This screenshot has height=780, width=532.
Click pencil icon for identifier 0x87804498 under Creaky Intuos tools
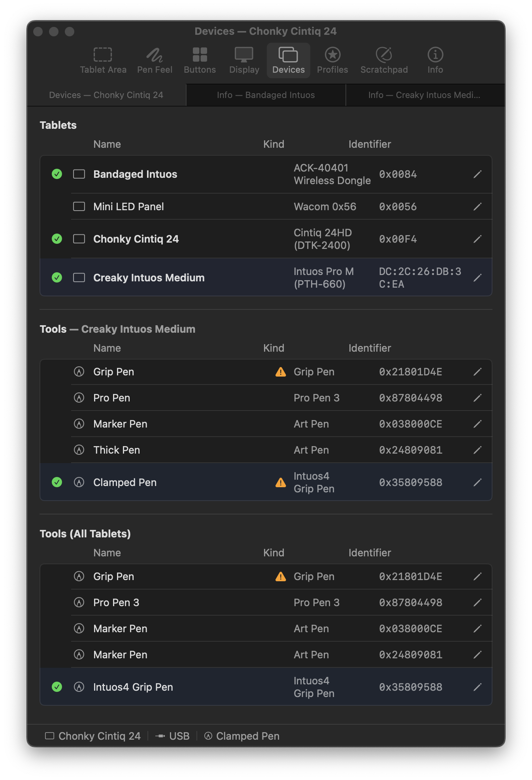pos(477,398)
